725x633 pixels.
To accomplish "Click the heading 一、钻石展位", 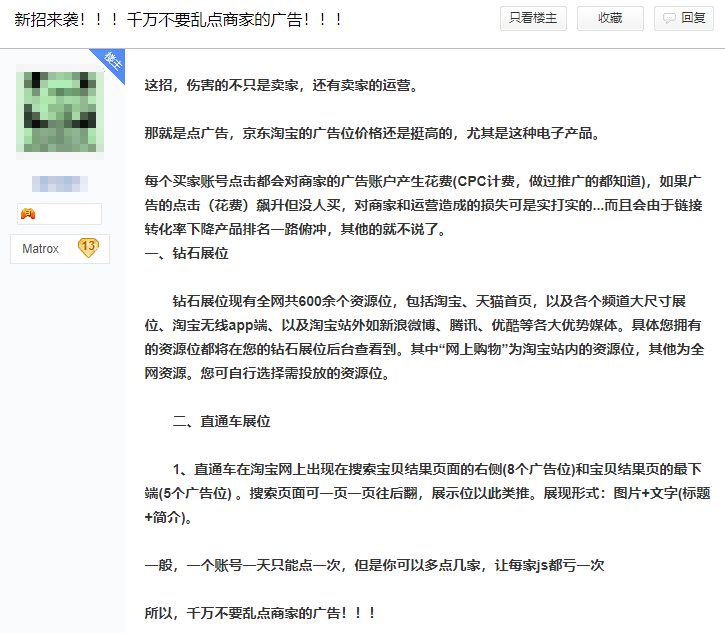I will 186,253.
